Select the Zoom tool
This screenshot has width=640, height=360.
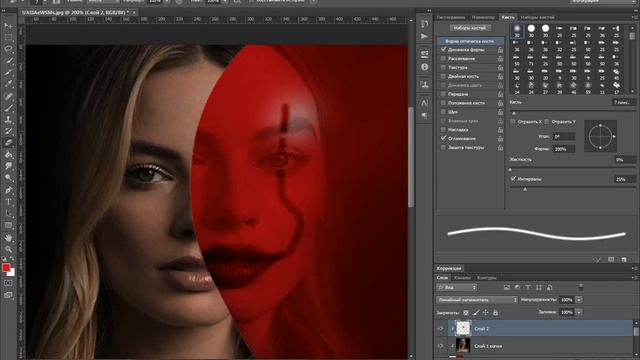pyautogui.click(x=8, y=249)
